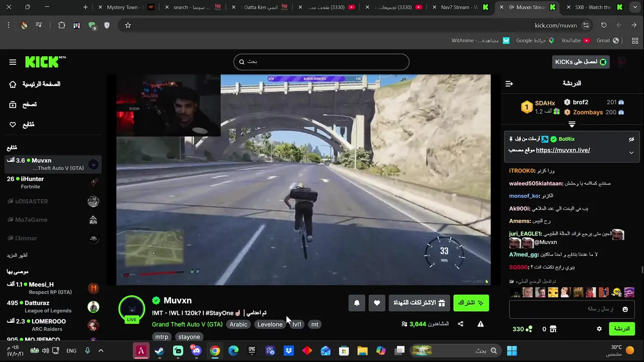Image resolution: width=644 pixels, height=362 pixels.
Task: Click the Muvxn live avatar
Action: coord(132,309)
